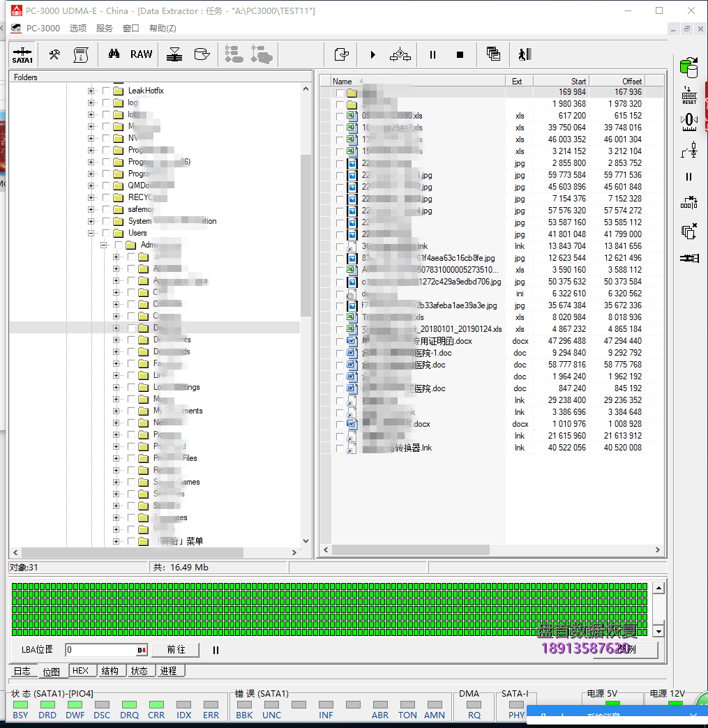The height and width of the screenshot is (728, 708).
Task: Tick the 「开始」菜单 folder checkbox
Action: tap(131, 541)
